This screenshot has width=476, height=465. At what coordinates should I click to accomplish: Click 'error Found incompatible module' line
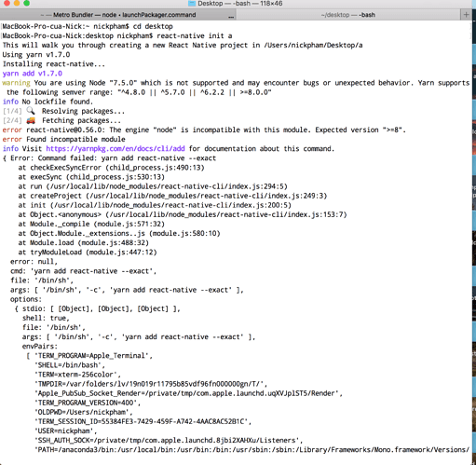click(x=64, y=139)
